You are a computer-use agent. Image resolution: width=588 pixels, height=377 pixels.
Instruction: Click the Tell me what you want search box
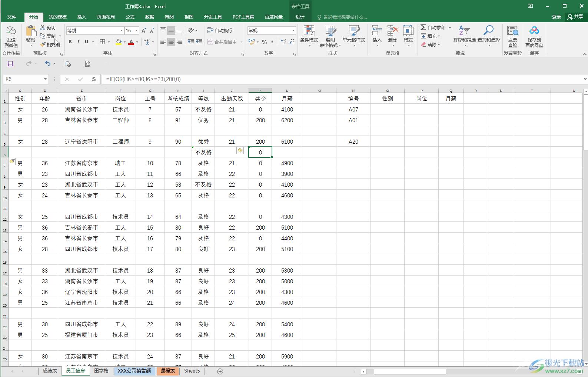(342, 17)
